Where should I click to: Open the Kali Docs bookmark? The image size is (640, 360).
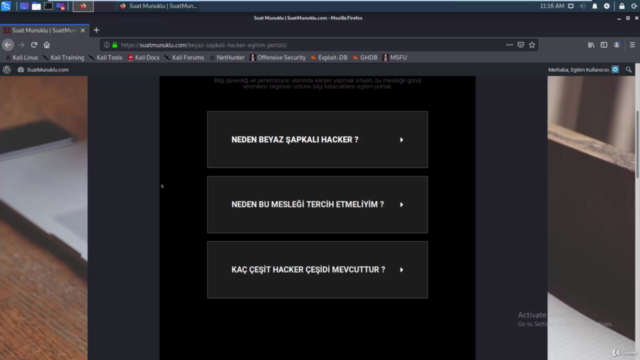tap(144, 58)
